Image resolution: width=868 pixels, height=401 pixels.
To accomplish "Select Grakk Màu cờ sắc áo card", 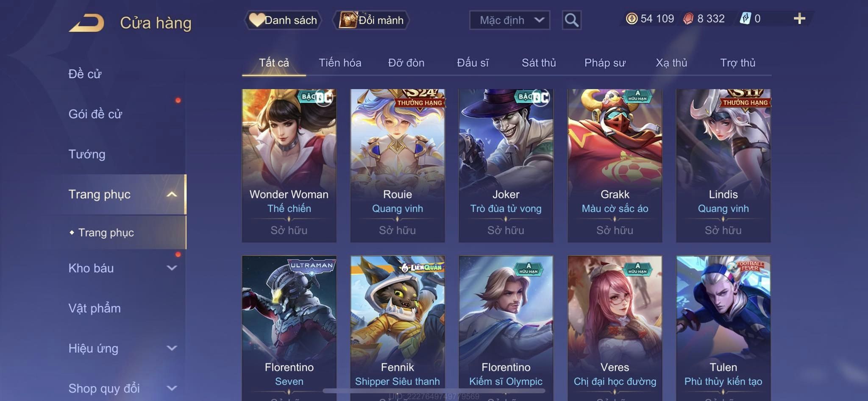I will pyautogui.click(x=615, y=166).
